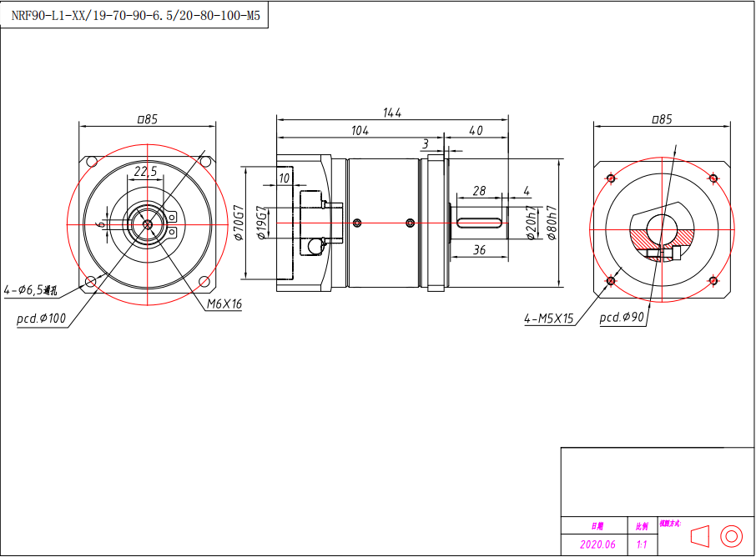Select the 144 overall length dimension
The width and height of the screenshot is (756, 557).
point(392,113)
